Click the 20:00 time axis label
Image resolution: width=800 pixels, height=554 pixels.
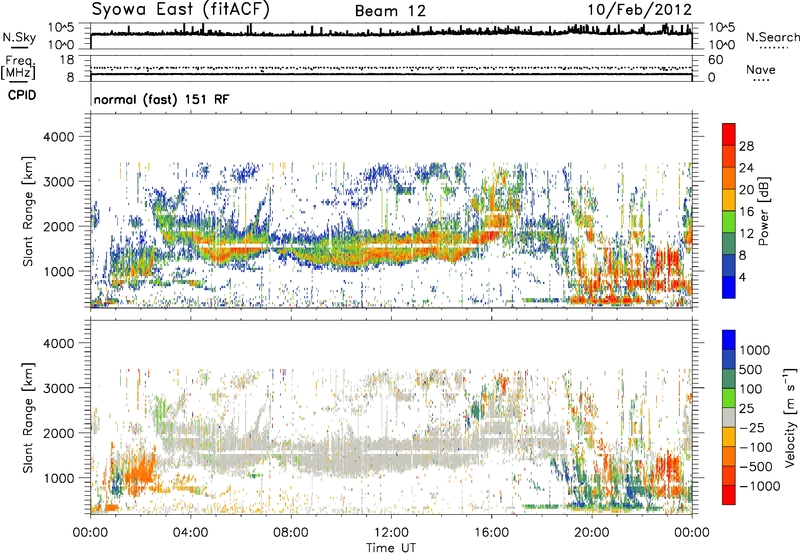click(591, 533)
